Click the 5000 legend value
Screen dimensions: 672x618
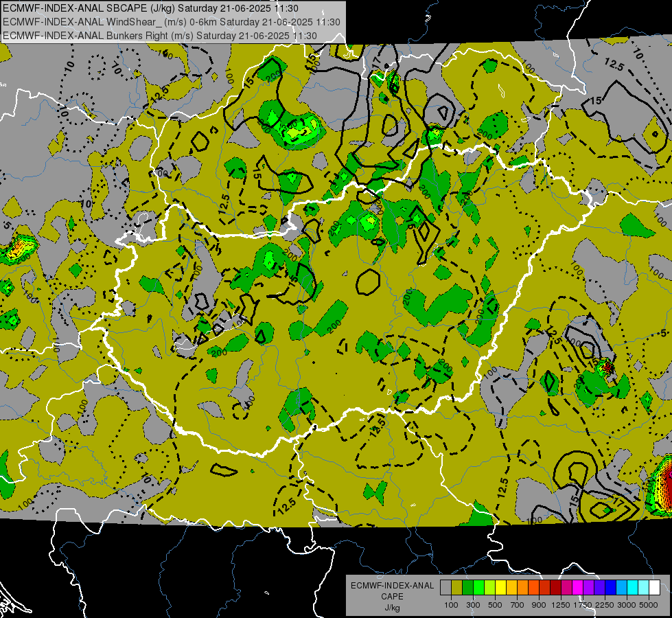click(x=649, y=605)
